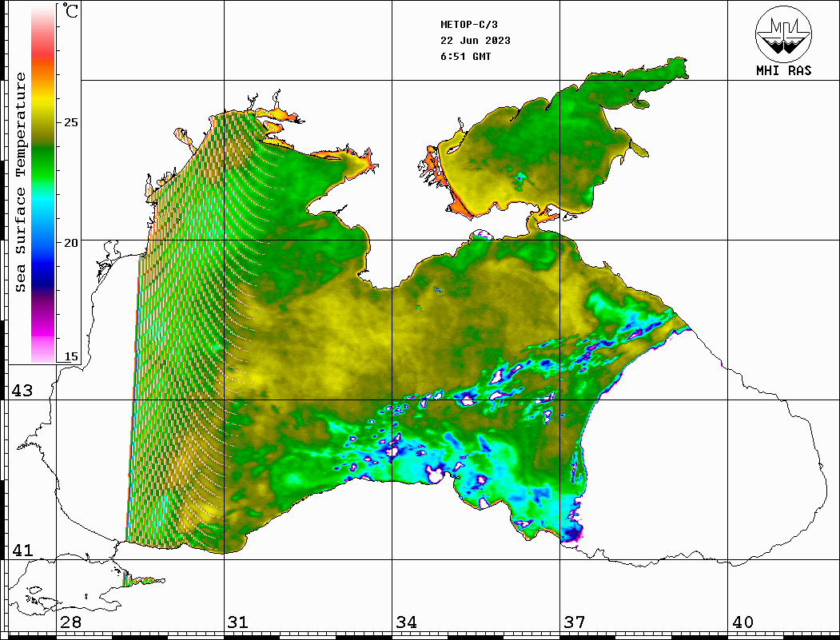Click the latitude label '41'
The height and width of the screenshot is (640, 840).
(x=22, y=551)
